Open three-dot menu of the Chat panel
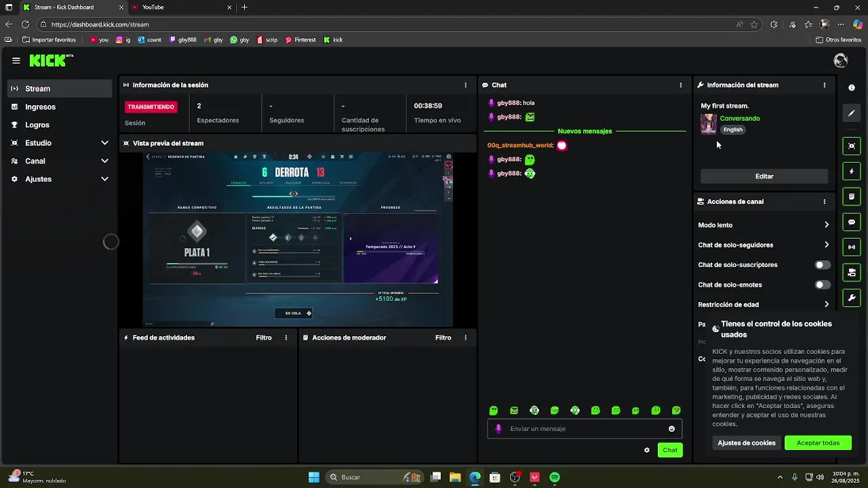This screenshot has height=488, width=868. [681, 85]
